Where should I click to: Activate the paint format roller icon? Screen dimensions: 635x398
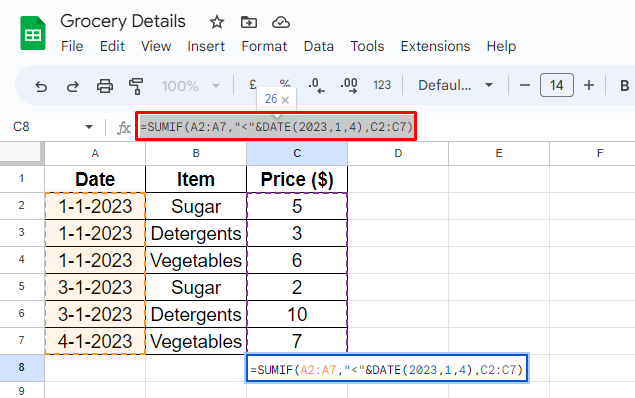click(136, 86)
